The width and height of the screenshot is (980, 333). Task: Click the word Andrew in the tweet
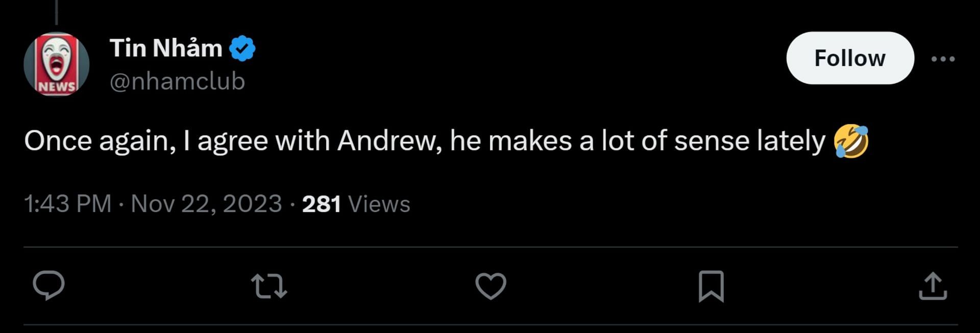click(x=389, y=141)
